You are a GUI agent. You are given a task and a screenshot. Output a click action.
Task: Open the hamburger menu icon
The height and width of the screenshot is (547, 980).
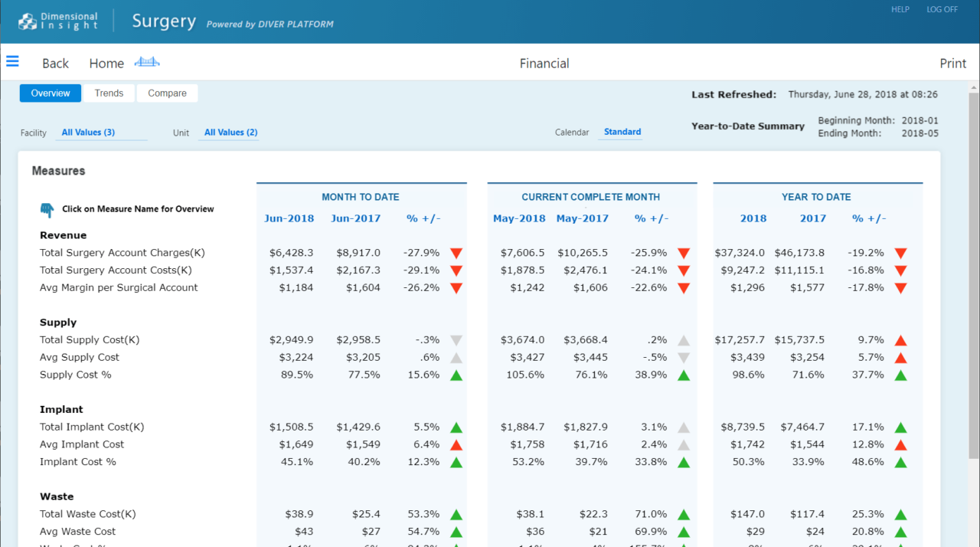coord(12,61)
